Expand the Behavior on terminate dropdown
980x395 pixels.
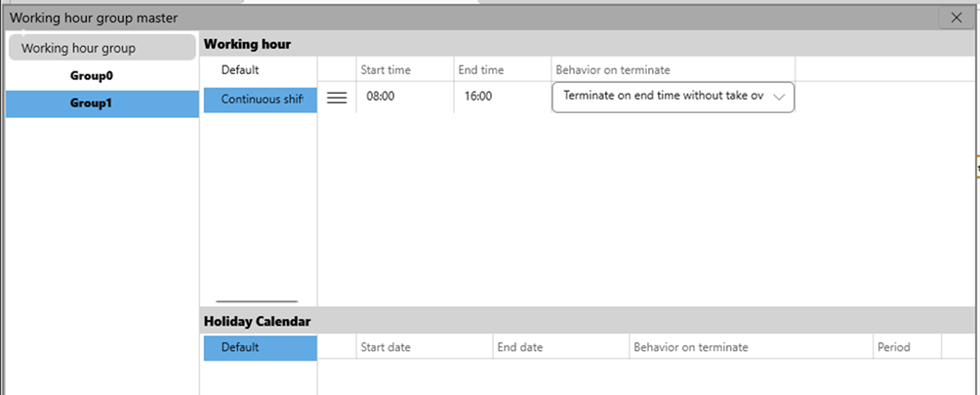pyautogui.click(x=778, y=98)
